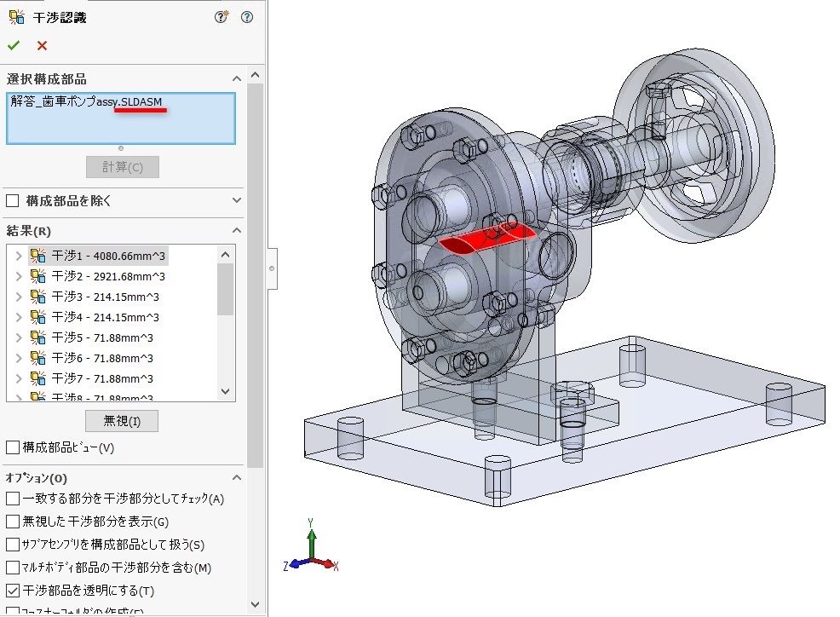The height and width of the screenshot is (617, 840).
Task: Cancel with the red X icon
Action: 42,46
